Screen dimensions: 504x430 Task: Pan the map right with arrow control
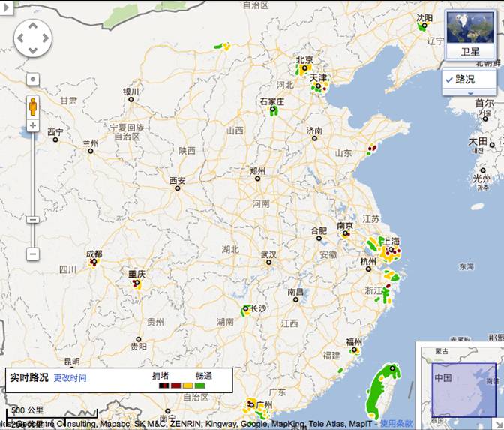[45, 38]
